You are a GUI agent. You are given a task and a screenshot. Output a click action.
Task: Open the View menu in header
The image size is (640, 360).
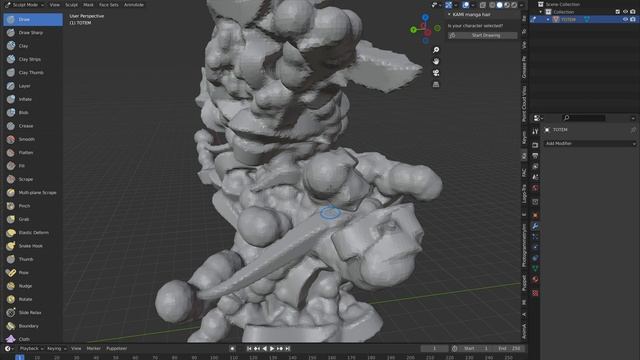(x=54, y=5)
